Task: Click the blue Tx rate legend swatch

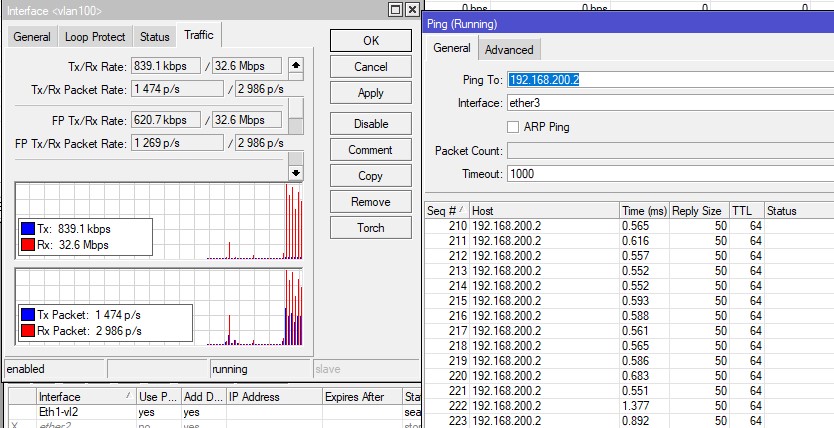Action: [x=28, y=229]
